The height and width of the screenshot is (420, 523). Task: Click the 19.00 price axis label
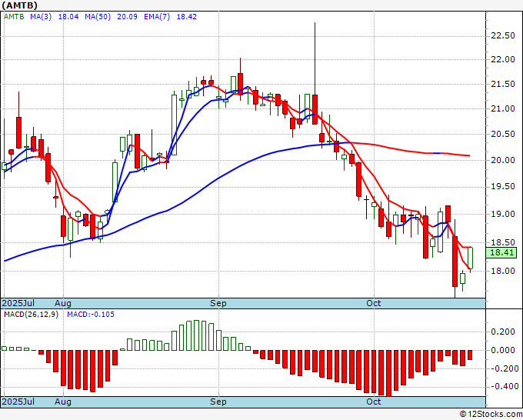point(503,214)
